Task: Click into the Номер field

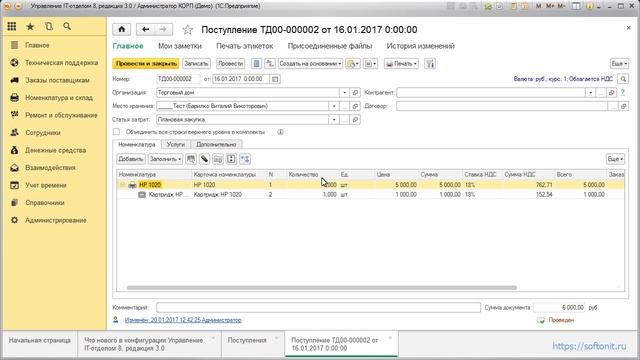Action: click(178, 79)
